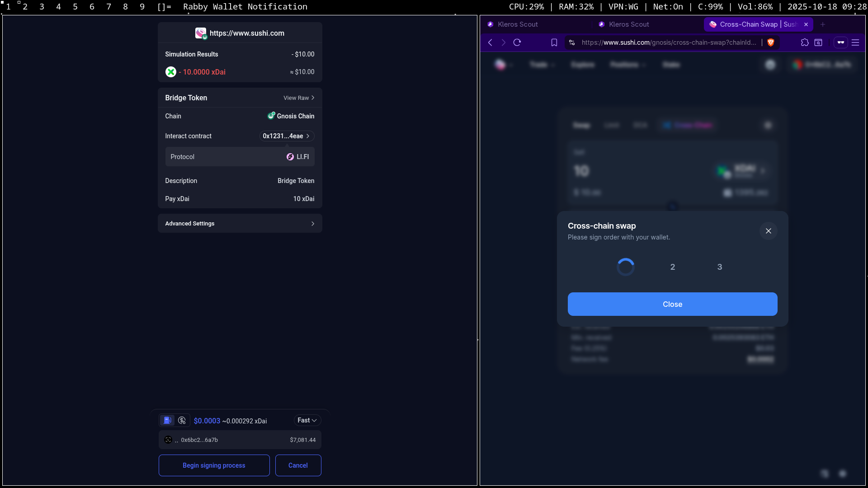Open View Raw transaction data
Viewport: 868px width, 488px height.
pos(298,98)
